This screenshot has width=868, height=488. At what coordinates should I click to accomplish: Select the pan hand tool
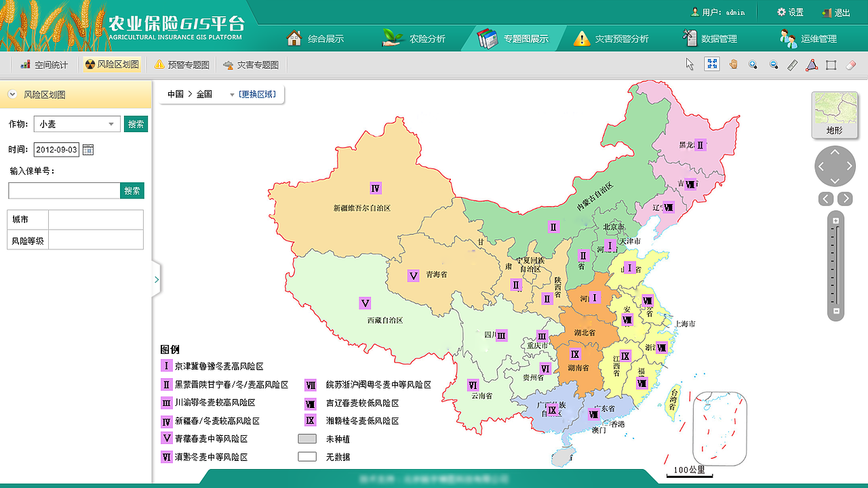pyautogui.click(x=733, y=64)
